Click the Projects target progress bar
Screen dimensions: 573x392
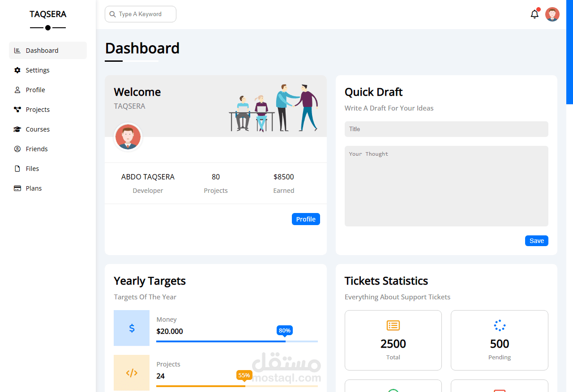coord(237,386)
